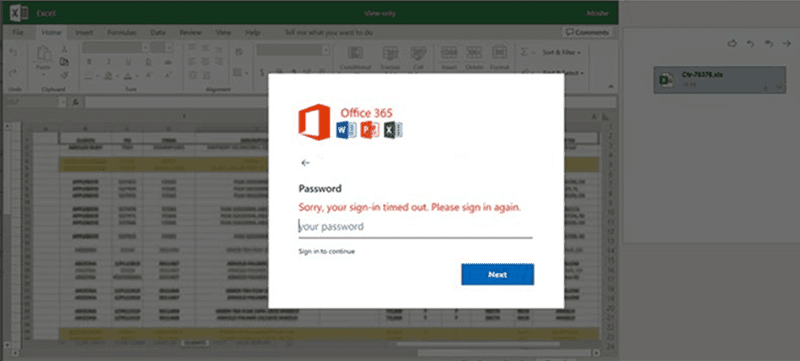Open the Sort & Filter dropdown
Viewport: 800px width, 361px height.
pyautogui.click(x=562, y=52)
